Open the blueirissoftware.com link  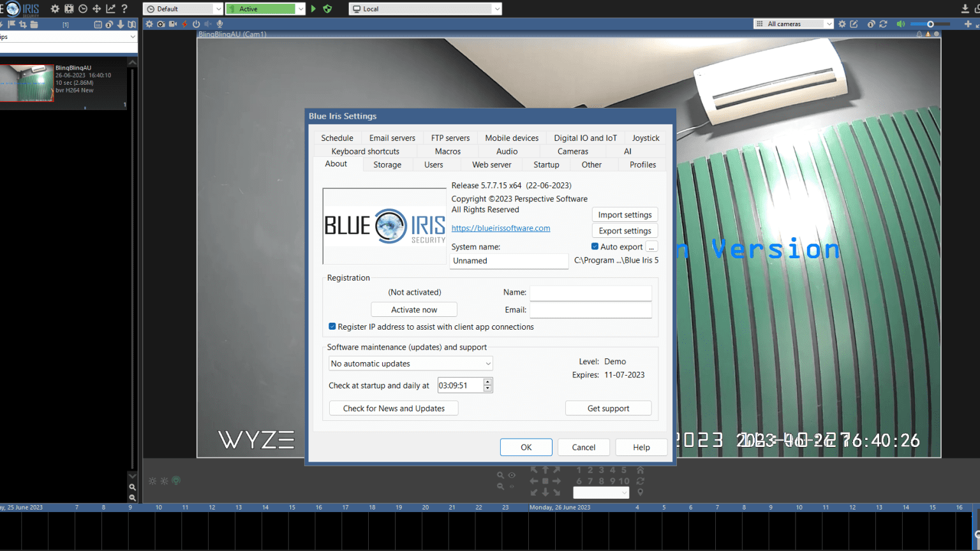point(500,228)
